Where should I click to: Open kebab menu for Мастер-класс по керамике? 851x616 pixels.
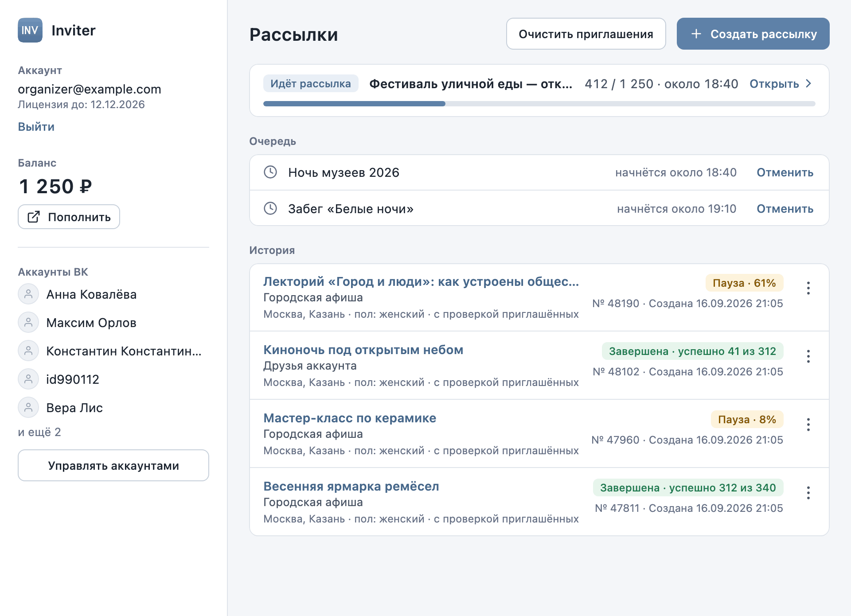808,425
